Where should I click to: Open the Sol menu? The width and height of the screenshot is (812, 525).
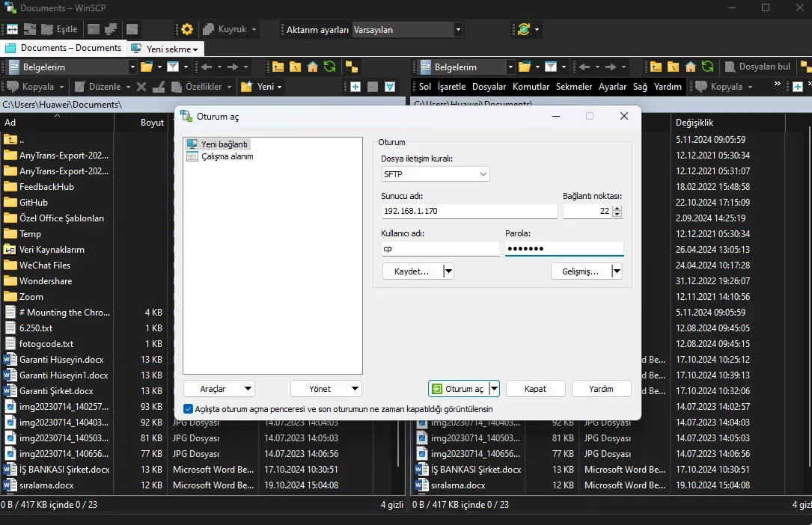424,87
